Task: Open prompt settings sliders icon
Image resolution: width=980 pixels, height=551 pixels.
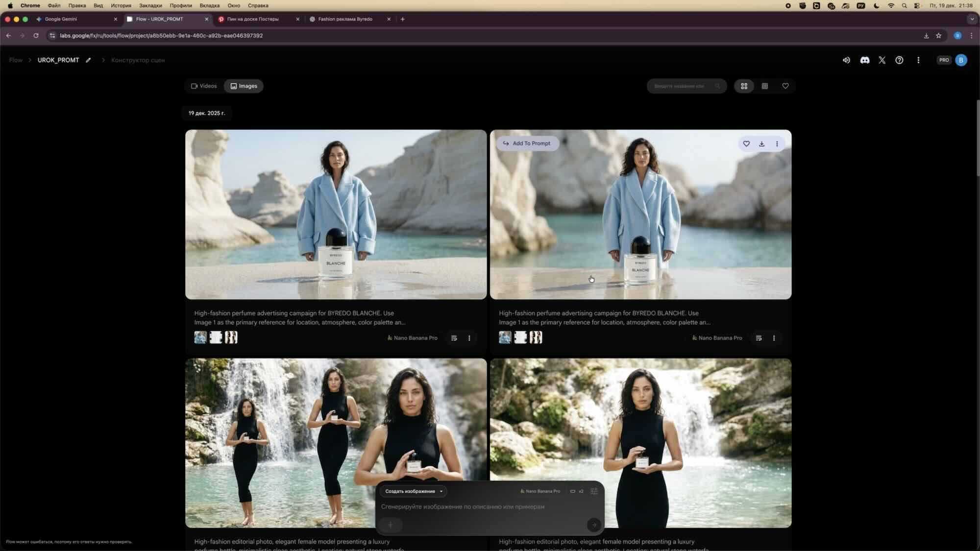Action: click(594, 491)
